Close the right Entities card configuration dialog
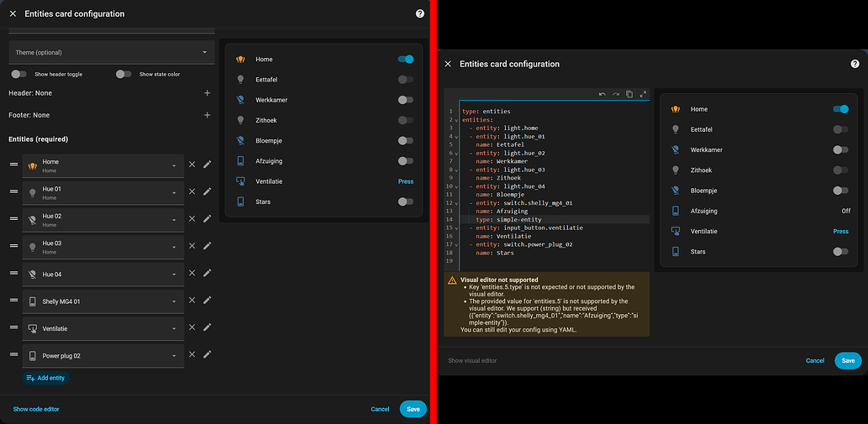The height and width of the screenshot is (424, 868). coord(448,64)
